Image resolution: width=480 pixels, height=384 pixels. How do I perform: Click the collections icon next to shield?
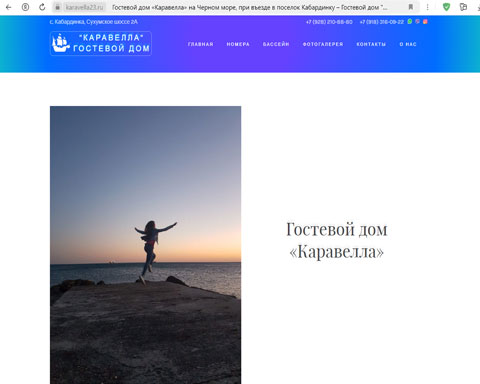(x=463, y=7)
